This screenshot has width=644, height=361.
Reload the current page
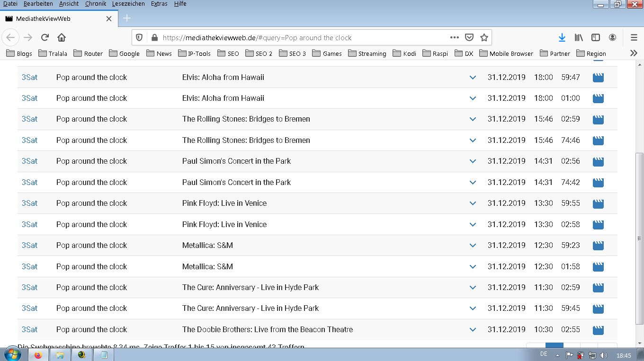[x=45, y=37]
